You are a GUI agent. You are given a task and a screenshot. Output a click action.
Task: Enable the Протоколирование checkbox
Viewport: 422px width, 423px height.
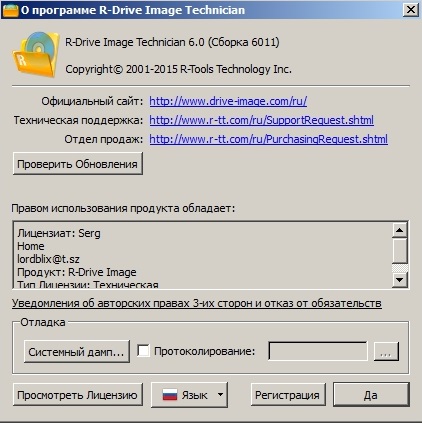coord(143,351)
